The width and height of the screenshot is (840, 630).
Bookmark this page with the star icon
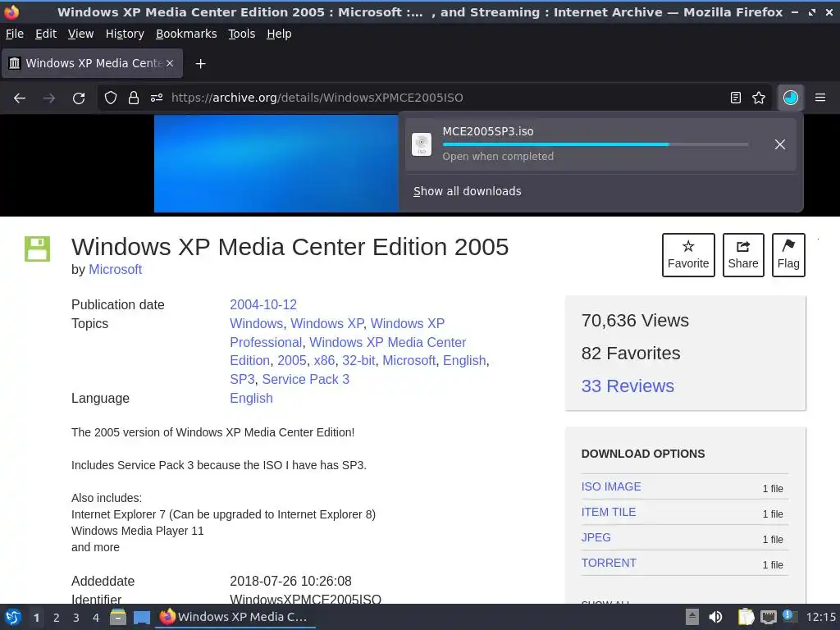click(759, 98)
